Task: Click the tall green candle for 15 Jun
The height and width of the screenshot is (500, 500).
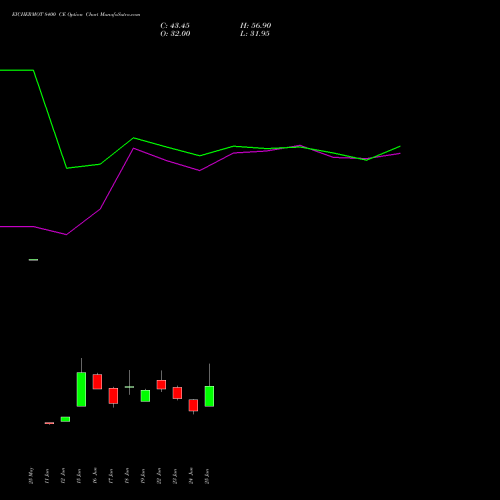Action: 81,389
